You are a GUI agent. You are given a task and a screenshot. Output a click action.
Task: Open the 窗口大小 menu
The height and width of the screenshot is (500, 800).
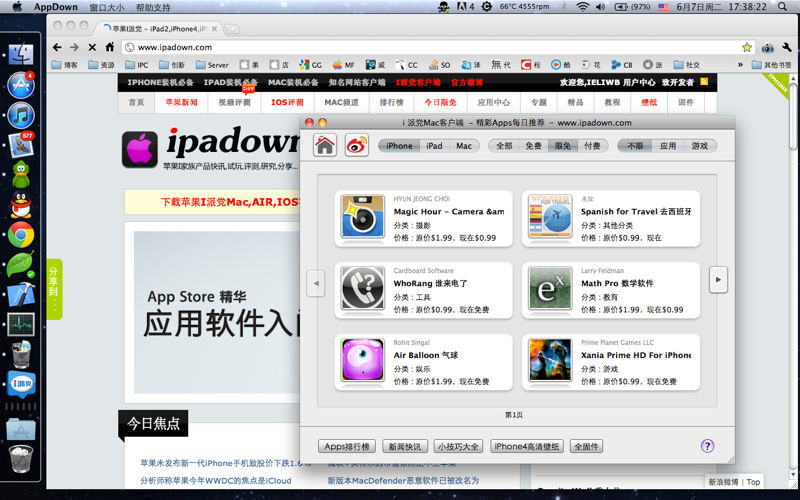coord(107,7)
